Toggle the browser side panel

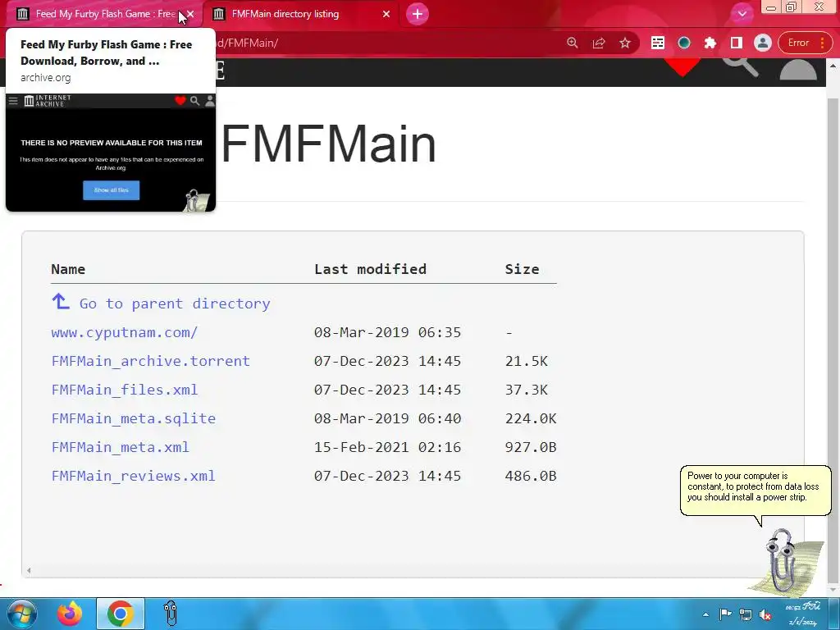point(736,43)
